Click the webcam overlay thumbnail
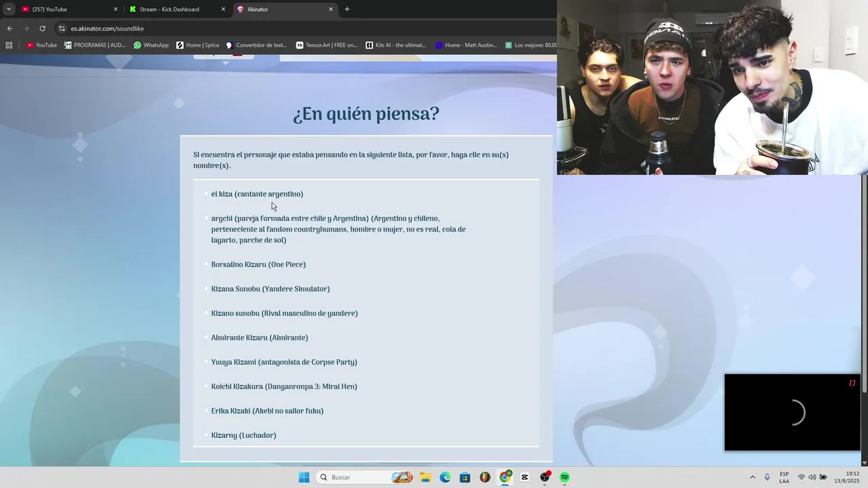The width and height of the screenshot is (868, 488). (x=712, y=87)
